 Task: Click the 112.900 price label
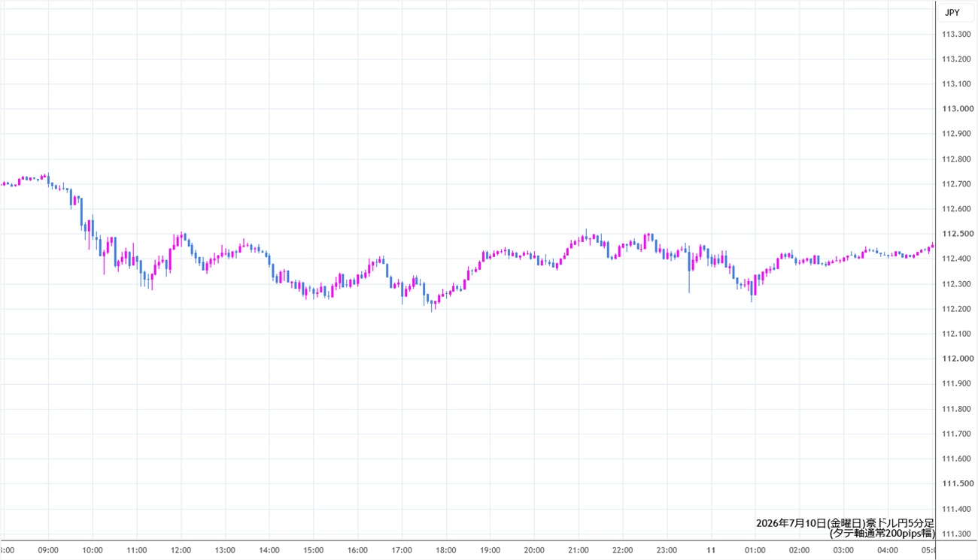click(x=955, y=134)
